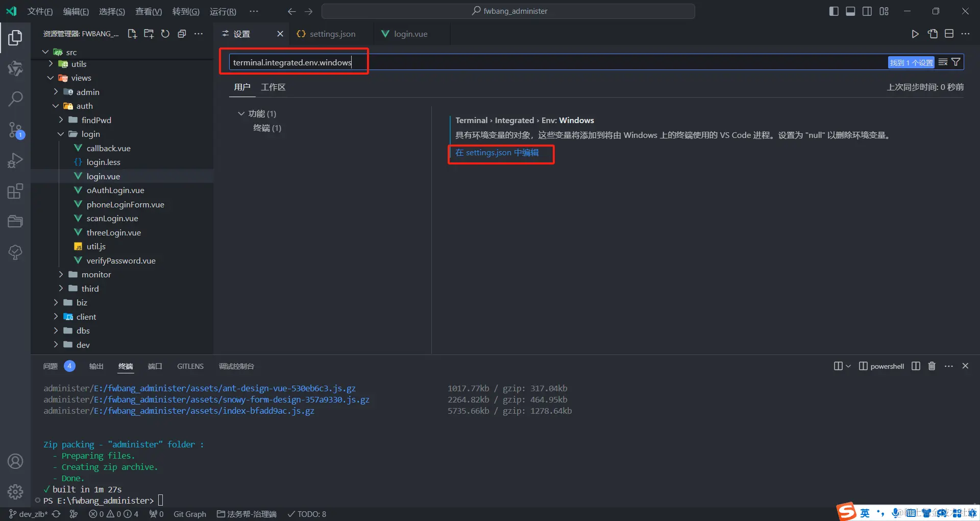The height and width of the screenshot is (521, 980).
Task: Refresh the explorer file tree
Action: click(165, 34)
